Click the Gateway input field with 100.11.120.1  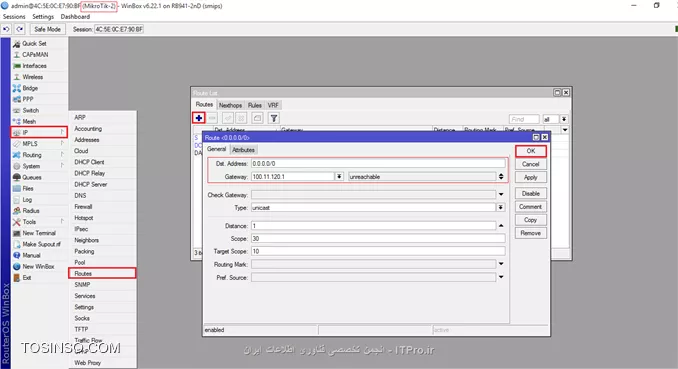pos(293,176)
